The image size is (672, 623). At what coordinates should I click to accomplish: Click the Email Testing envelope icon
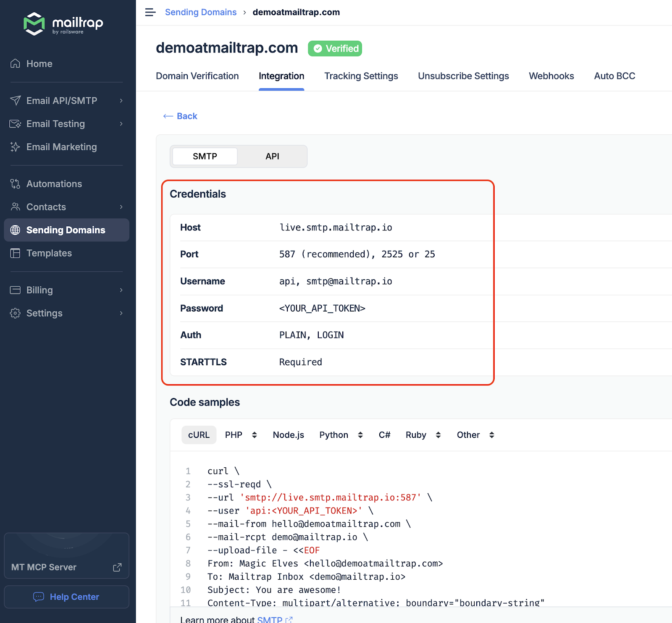(15, 124)
